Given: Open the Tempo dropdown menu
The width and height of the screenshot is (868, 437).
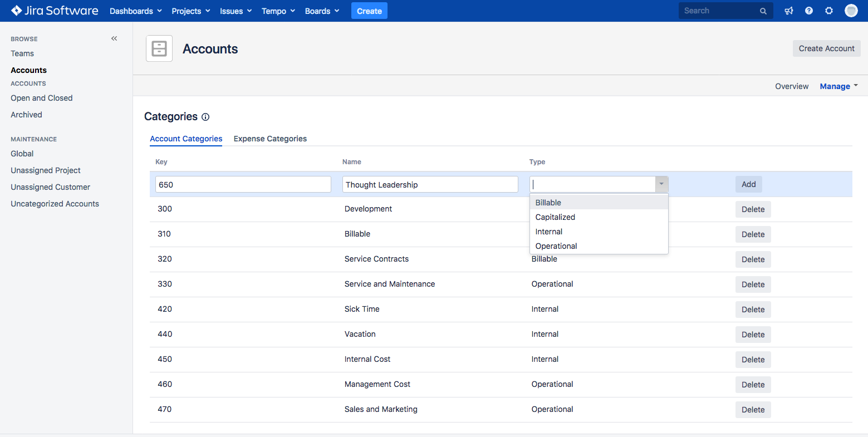Looking at the screenshot, I should (x=278, y=11).
